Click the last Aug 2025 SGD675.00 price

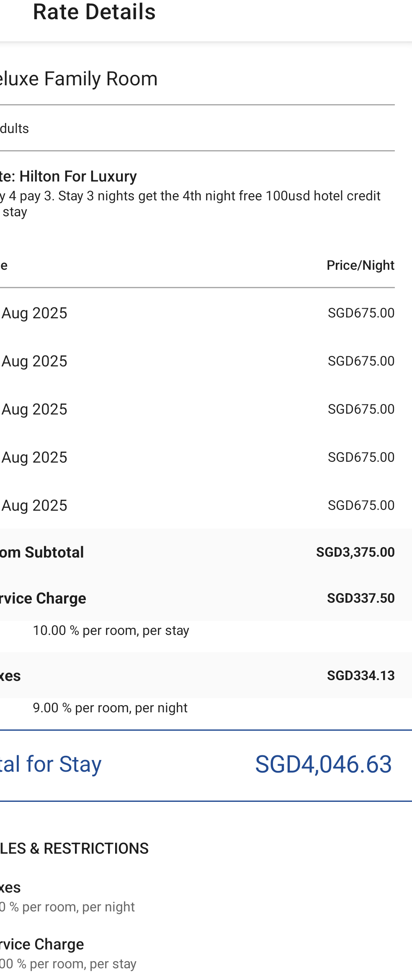pos(361,505)
